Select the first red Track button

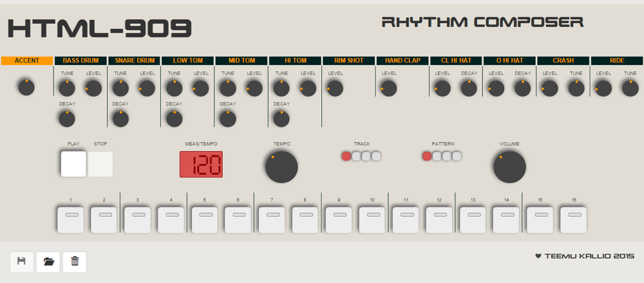pyautogui.click(x=346, y=156)
